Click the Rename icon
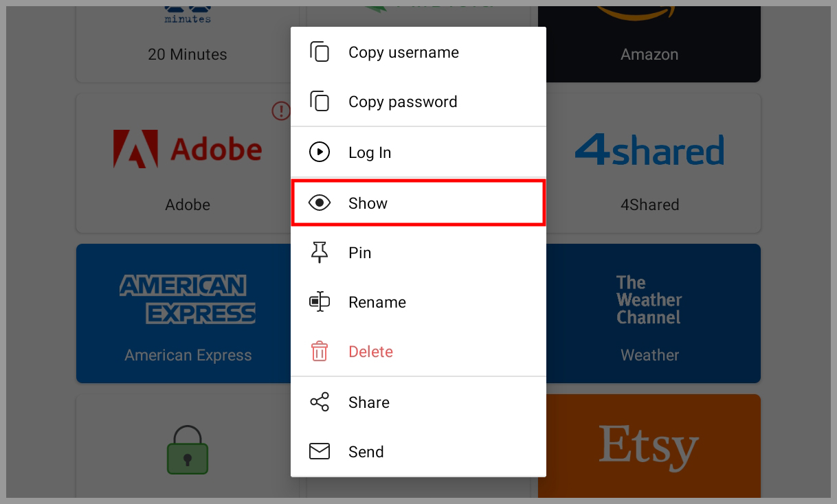This screenshot has height=504, width=837. [x=319, y=301]
